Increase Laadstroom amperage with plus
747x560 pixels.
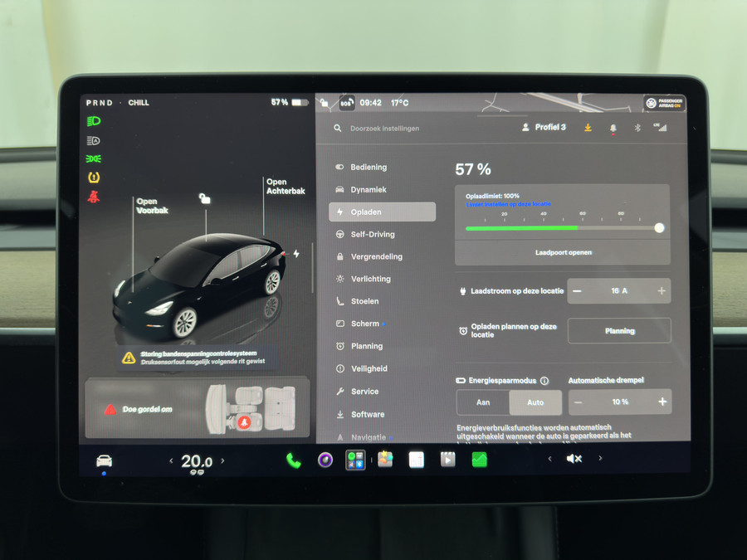(x=662, y=291)
